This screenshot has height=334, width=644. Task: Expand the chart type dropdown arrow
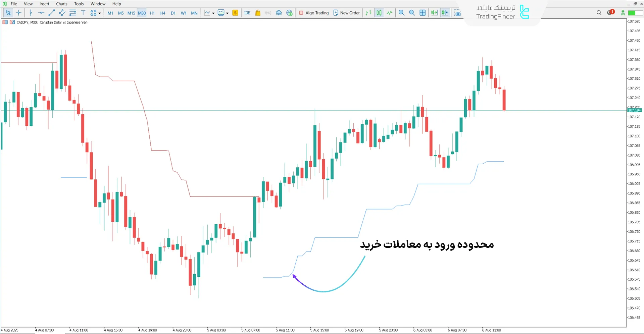(213, 13)
